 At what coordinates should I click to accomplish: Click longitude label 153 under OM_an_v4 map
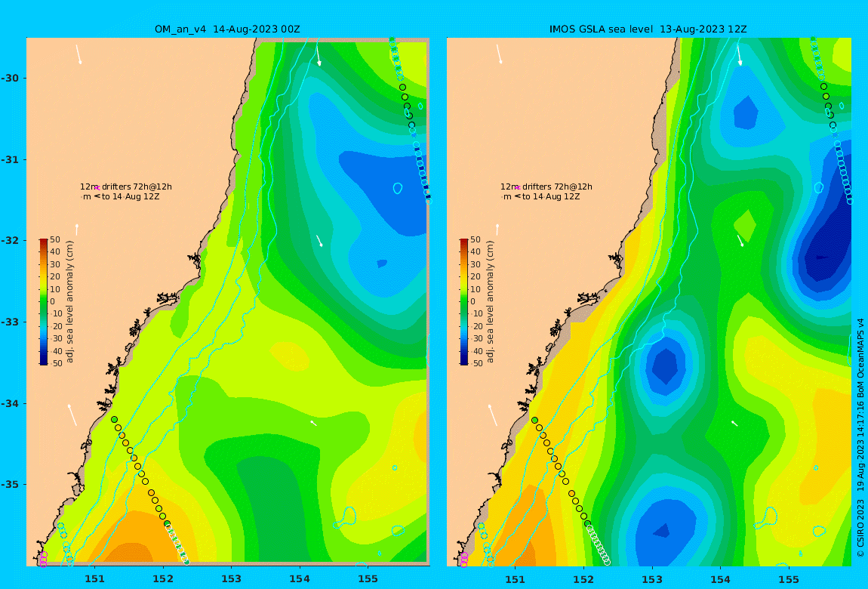(x=232, y=579)
